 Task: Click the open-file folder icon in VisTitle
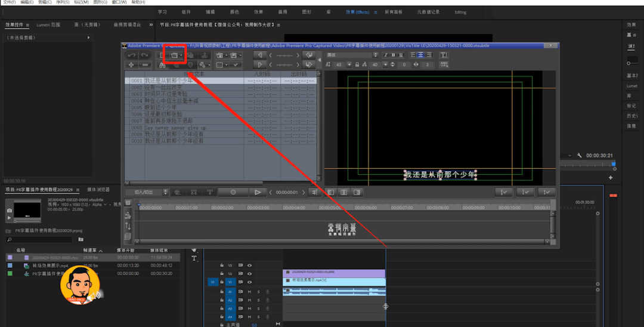(174, 55)
